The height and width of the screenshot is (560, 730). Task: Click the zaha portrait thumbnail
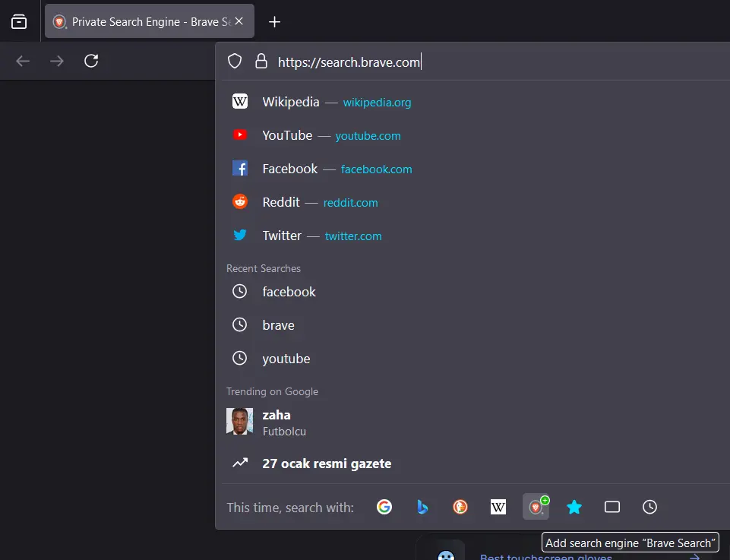[240, 421]
